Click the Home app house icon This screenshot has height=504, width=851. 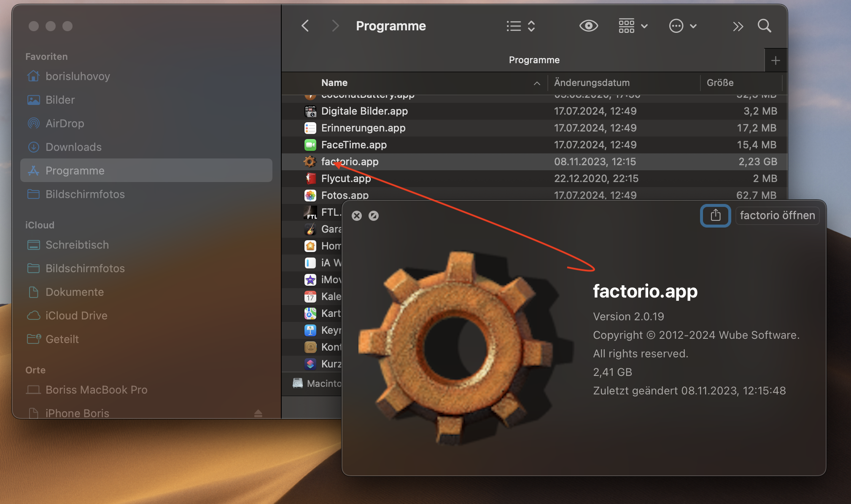310,246
